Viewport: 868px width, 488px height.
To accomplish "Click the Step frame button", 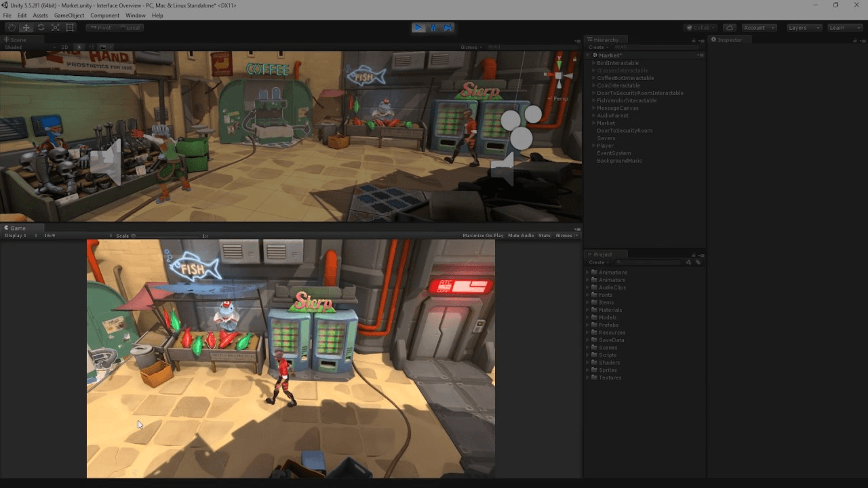I will pyautogui.click(x=448, y=28).
